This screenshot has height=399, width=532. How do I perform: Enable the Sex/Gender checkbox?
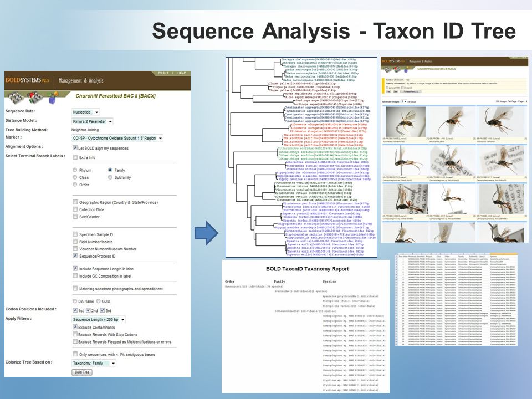tap(75, 217)
